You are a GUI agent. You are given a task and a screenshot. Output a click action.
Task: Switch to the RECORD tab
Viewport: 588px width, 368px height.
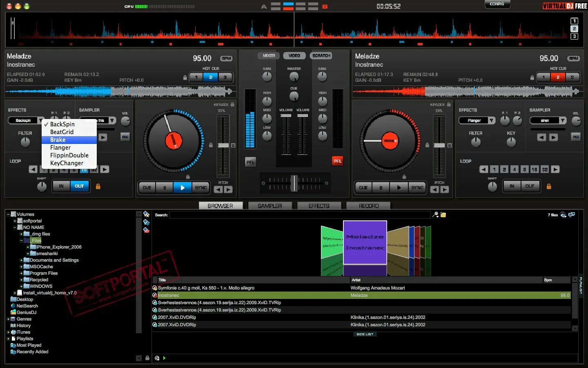click(369, 206)
